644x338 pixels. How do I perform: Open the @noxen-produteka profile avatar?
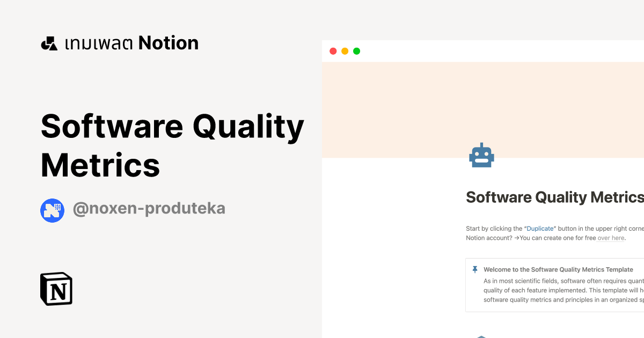(x=52, y=210)
